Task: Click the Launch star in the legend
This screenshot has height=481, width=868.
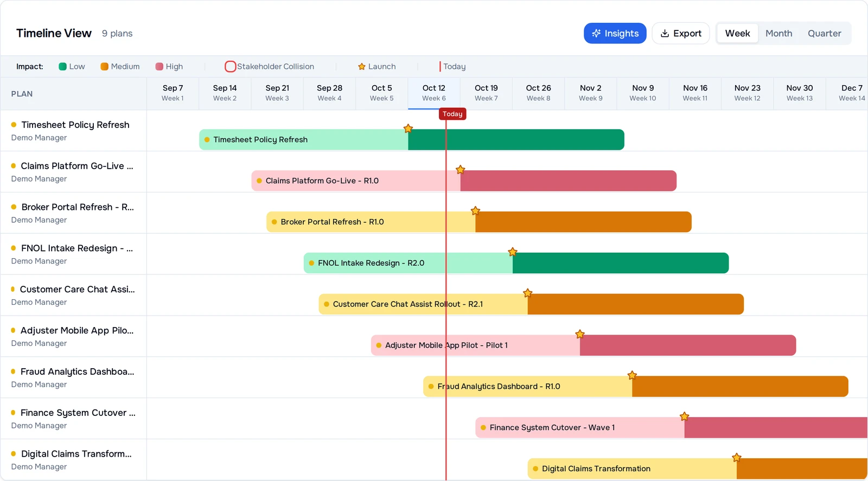Action: point(361,67)
